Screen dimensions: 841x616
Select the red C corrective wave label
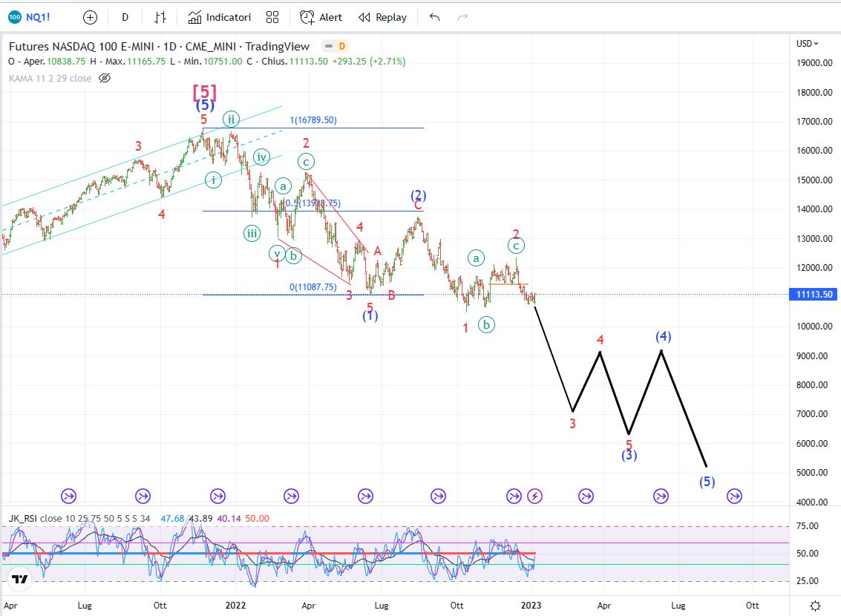[x=418, y=206]
